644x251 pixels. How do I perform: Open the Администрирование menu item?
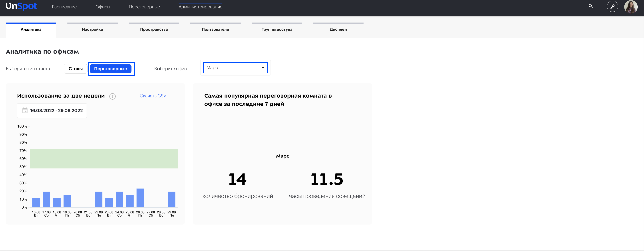[200, 7]
